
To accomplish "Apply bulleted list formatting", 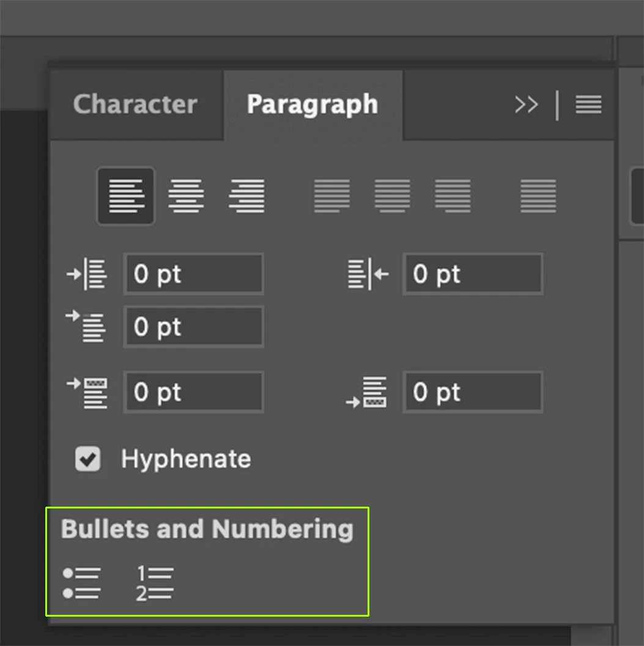I will pos(81,583).
